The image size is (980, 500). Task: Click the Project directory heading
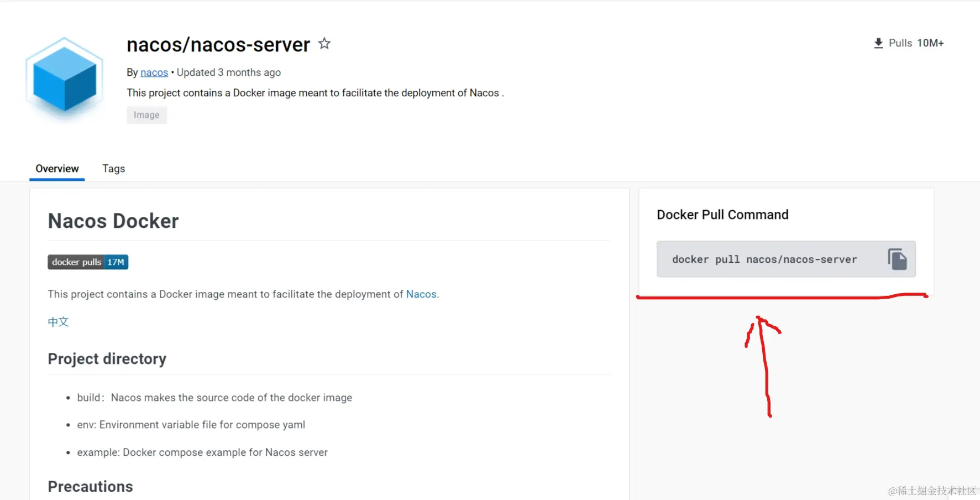click(x=107, y=358)
